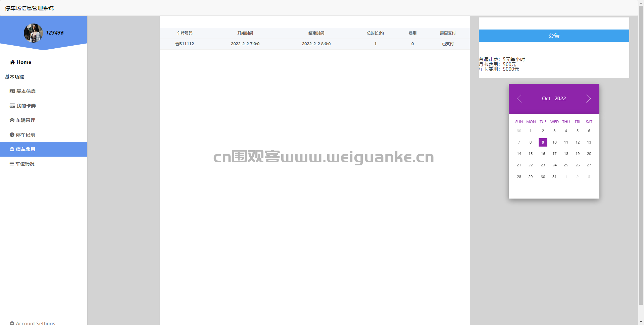Click the clock icon for 停车记录
The image size is (644, 325).
(12, 135)
